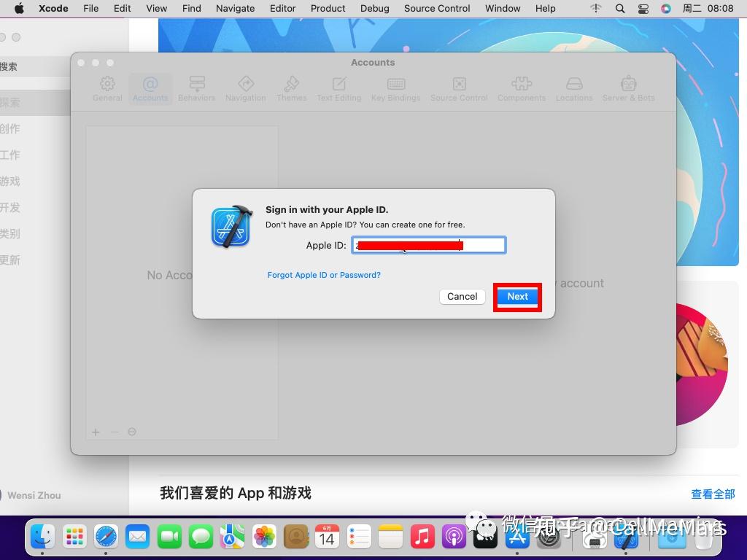Switch to the Navigation preferences tab
The image size is (747, 560).
(245, 89)
